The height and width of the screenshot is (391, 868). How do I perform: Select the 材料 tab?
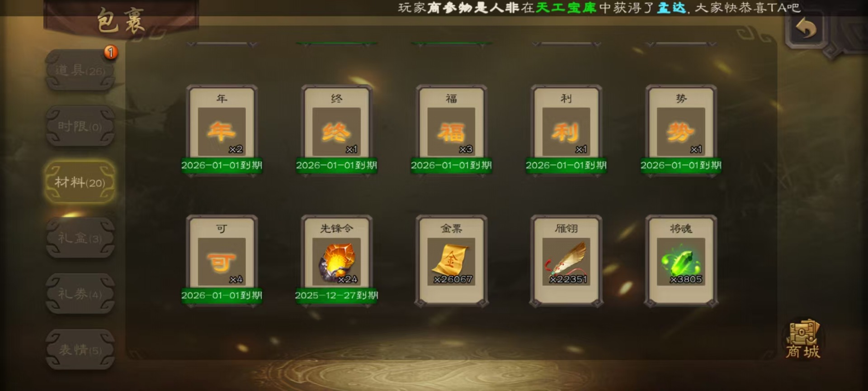(x=80, y=182)
